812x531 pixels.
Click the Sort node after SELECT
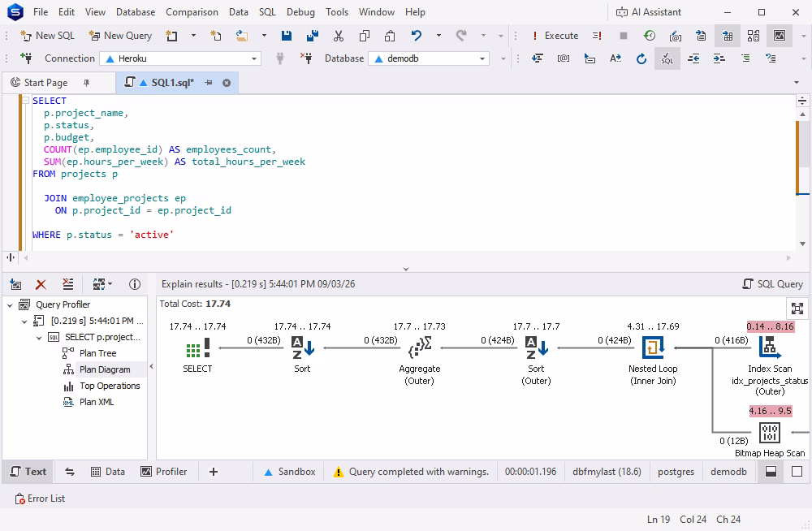(x=302, y=354)
